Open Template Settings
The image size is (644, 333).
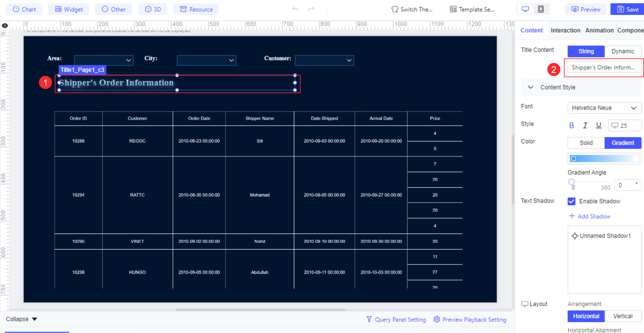(x=472, y=9)
